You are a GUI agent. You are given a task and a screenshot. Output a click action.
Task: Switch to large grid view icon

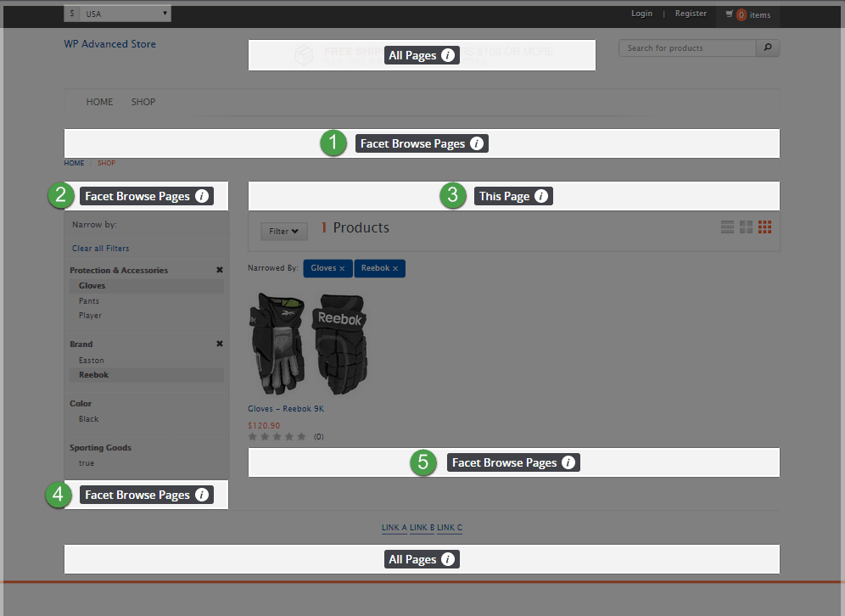click(746, 227)
